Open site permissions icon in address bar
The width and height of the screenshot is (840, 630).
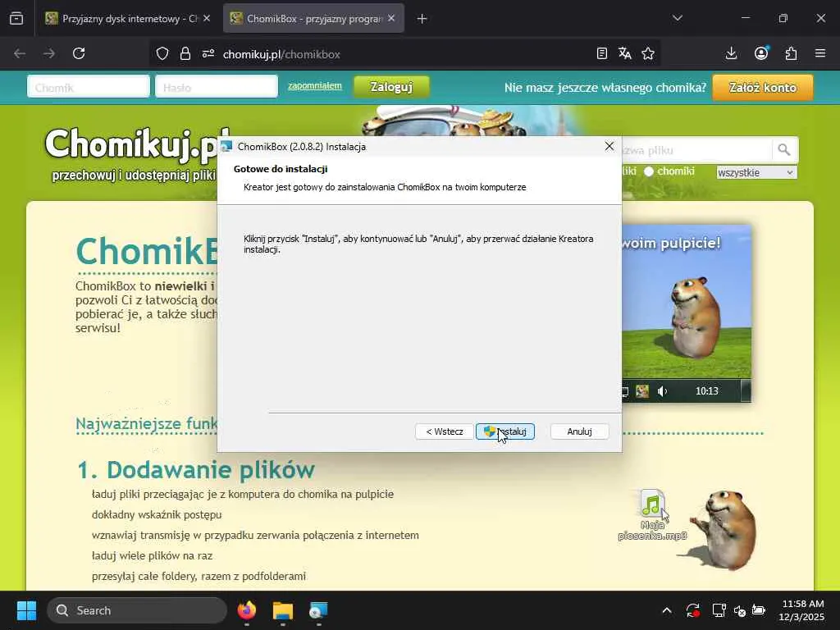(x=208, y=53)
